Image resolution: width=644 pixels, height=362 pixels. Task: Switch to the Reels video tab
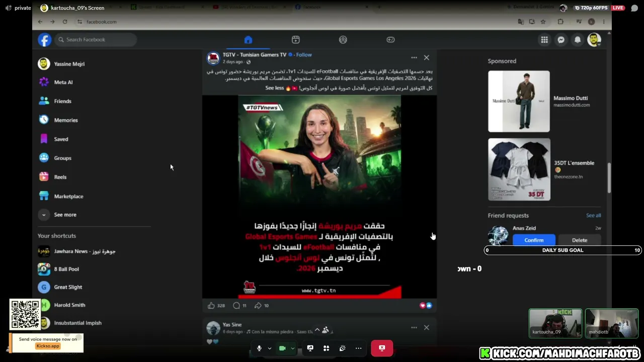tap(296, 40)
